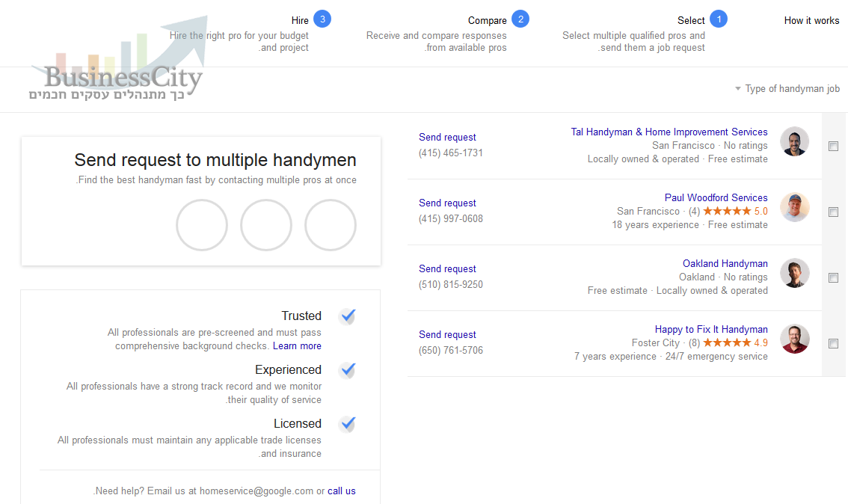
Task: Click the Hire step 3 circle icon
Action: point(322,19)
